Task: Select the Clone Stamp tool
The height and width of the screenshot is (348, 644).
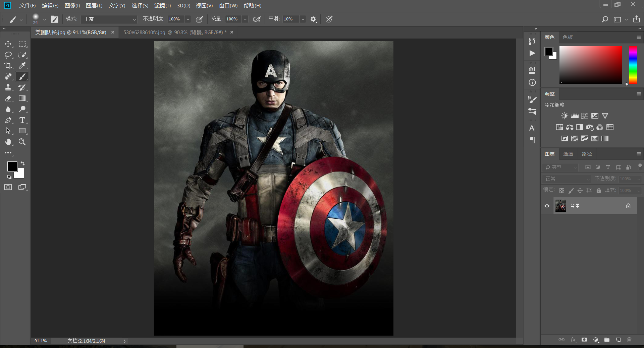Action: click(8, 87)
